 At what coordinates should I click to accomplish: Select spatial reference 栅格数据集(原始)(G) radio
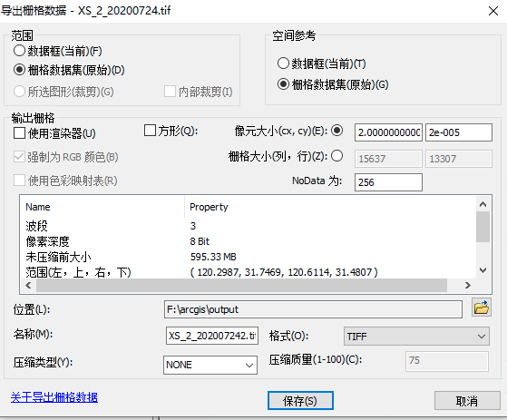click(x=283, y=84)
